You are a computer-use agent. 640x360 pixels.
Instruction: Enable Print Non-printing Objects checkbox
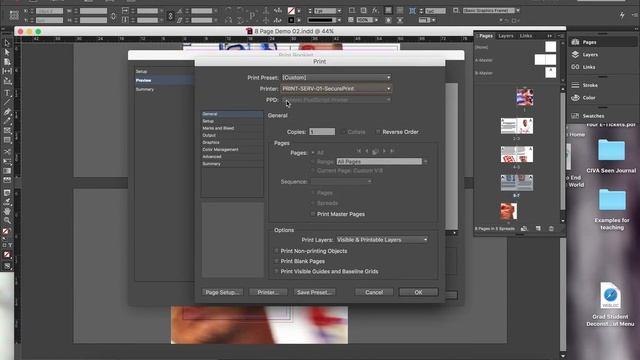(277, 251)
